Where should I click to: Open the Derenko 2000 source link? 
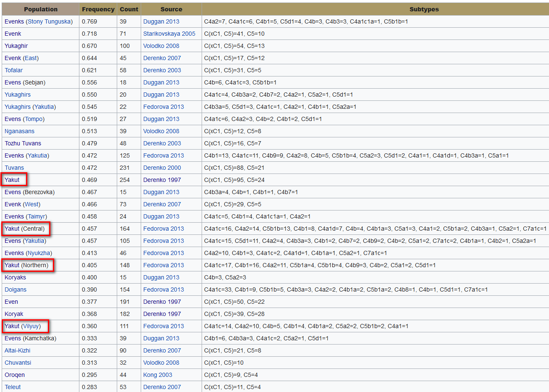[162, 168]
